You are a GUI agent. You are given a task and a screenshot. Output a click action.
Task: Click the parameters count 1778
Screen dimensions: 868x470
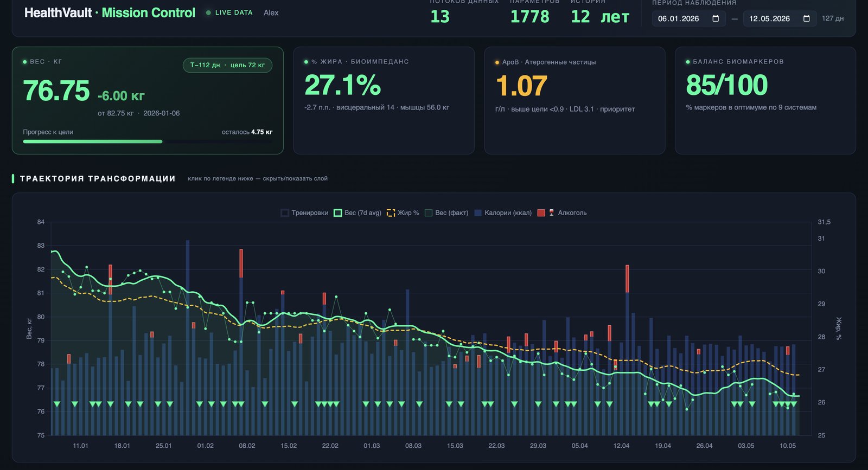click(530, 17)
